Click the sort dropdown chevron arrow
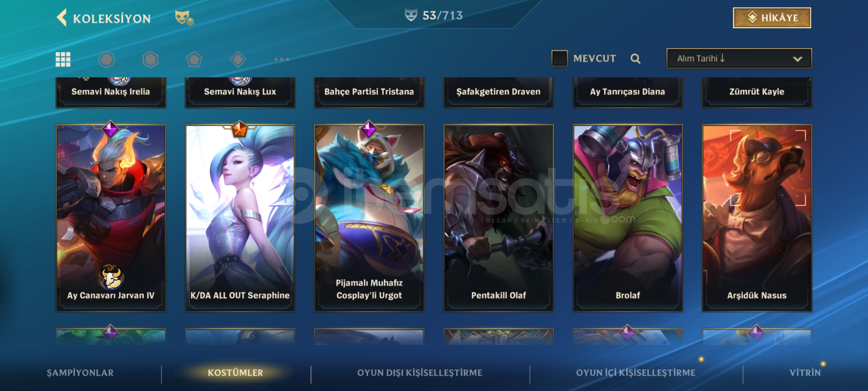The height and width of the screenshot is (391, 868). pyautogui.click(x=797, y=59)
